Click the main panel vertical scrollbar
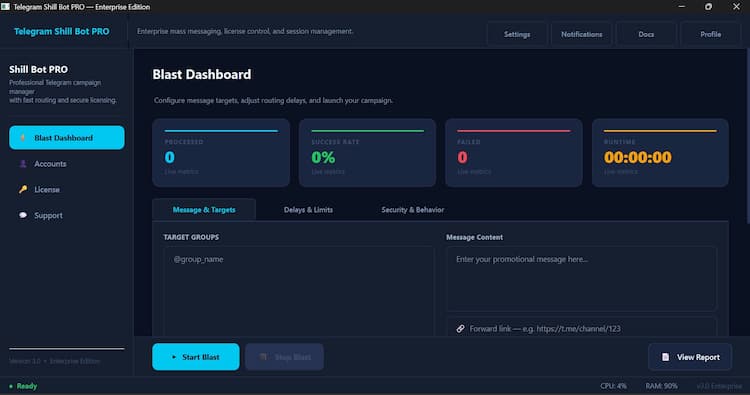This screenshot has height=395, width=750. pos(748,135)
